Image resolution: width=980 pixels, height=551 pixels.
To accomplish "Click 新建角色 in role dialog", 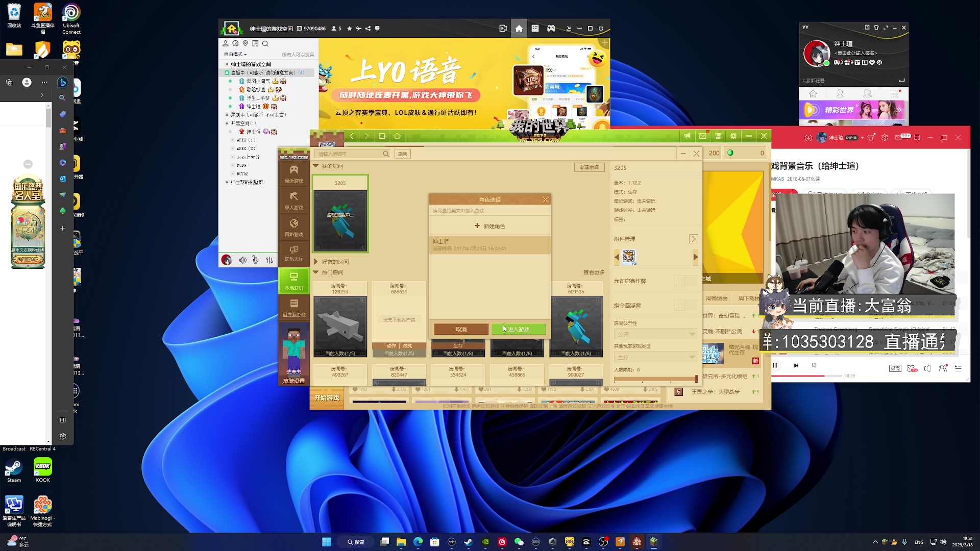I will [489, 226].
